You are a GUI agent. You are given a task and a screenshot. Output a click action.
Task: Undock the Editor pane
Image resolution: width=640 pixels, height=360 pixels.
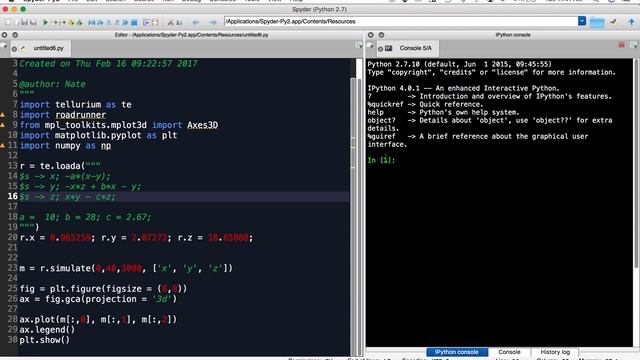click(15, 35)
